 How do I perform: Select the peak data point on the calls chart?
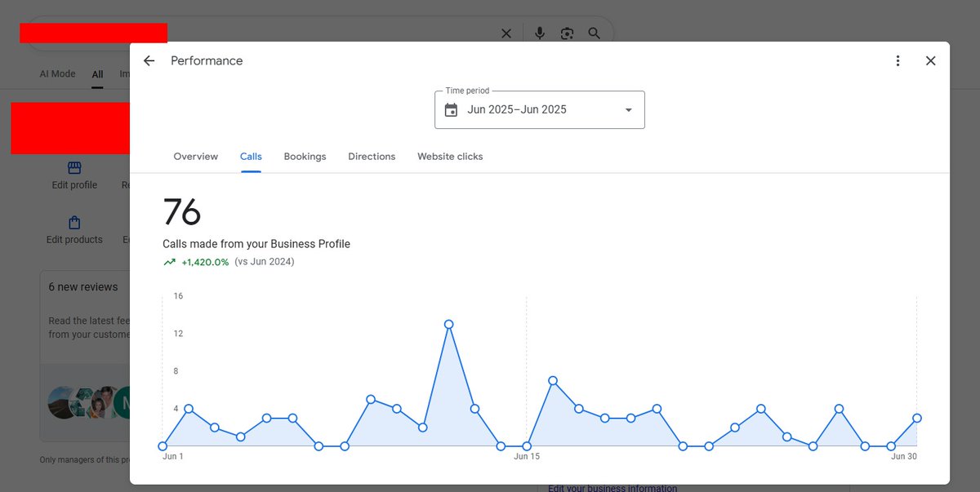point(448,324)
